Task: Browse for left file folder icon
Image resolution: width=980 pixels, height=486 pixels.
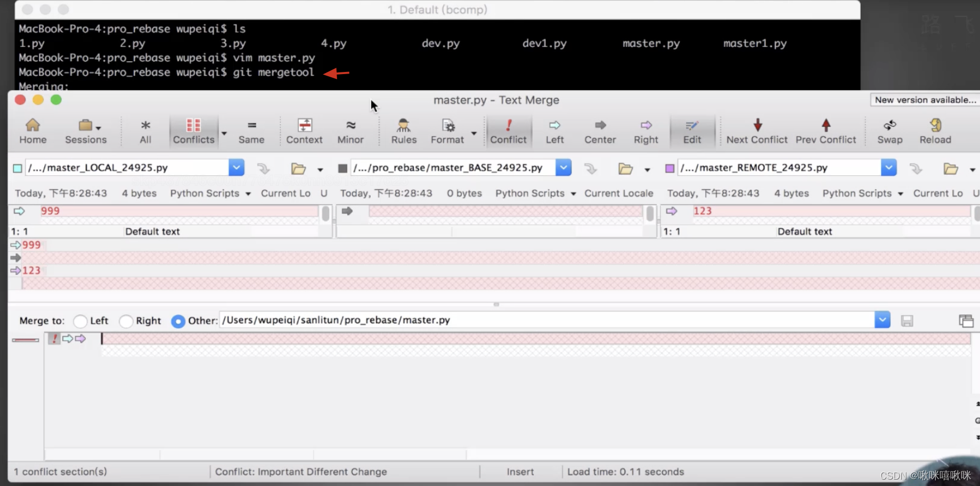Action: pos(298,169)
